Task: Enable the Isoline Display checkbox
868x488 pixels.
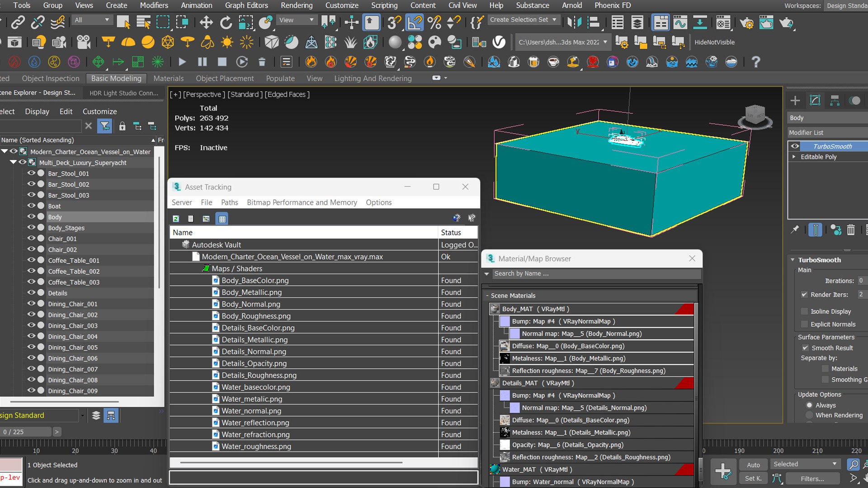Action: click(x=804, y=311)
